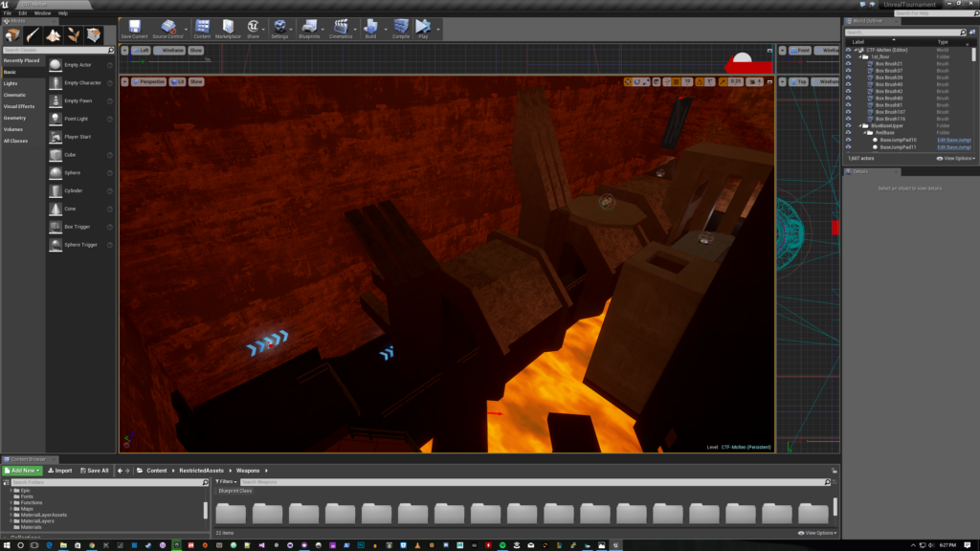Collapse the RedBase folder in outliner
The width and height of the screenshot is (980, 551).
[865, 132]
